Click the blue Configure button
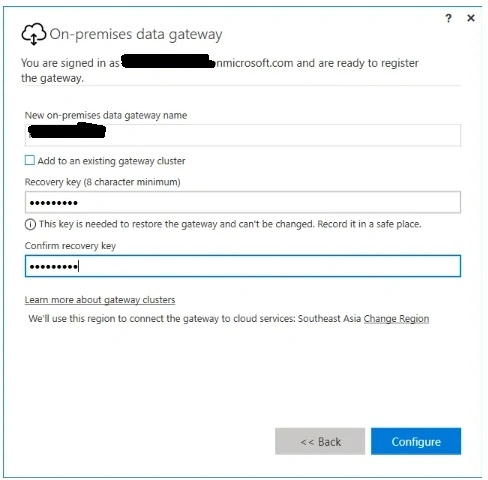Screen dimensions: 488x480 point(416,442)
